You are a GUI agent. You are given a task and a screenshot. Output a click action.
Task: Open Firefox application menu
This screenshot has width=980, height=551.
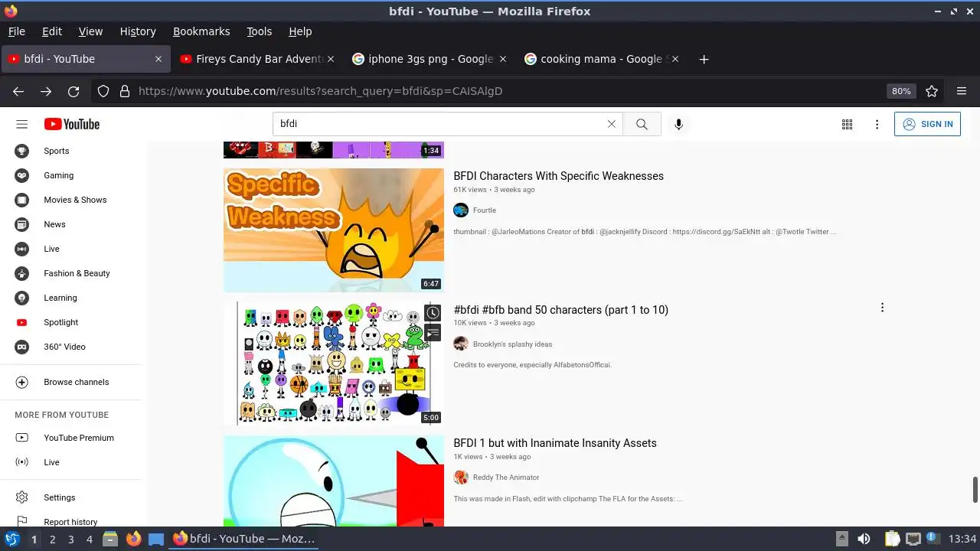click(962, 91)
